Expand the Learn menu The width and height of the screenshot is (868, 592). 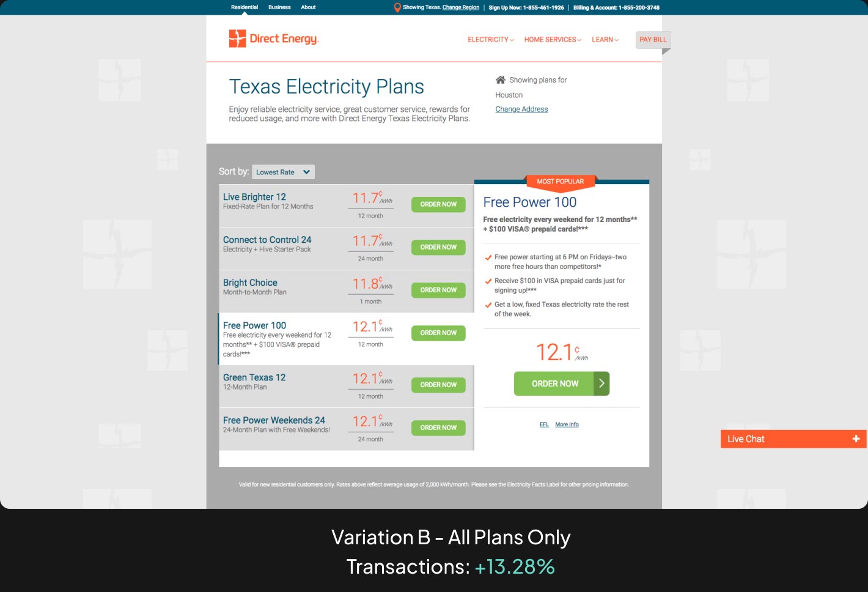[x=605, y=40]
